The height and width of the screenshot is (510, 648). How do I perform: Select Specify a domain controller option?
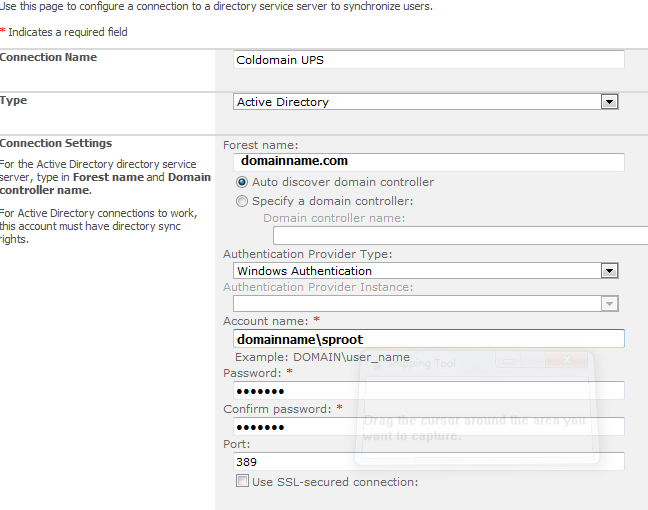click(242, 201)
